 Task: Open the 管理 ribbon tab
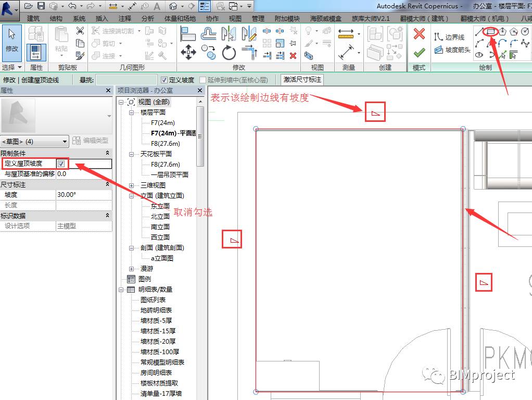click(258, 18)
